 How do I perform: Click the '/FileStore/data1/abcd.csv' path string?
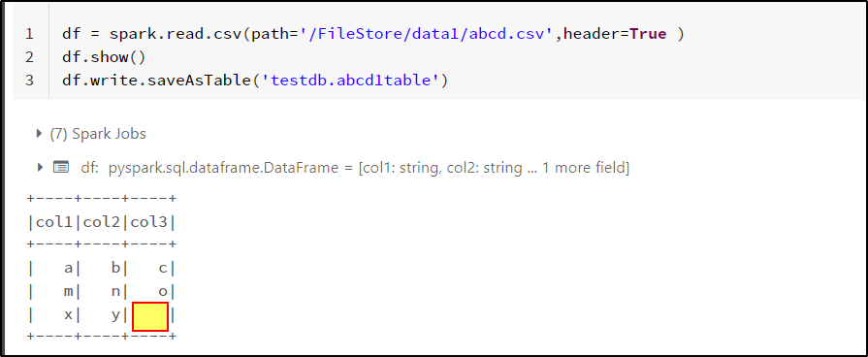(x=428, y=34)
